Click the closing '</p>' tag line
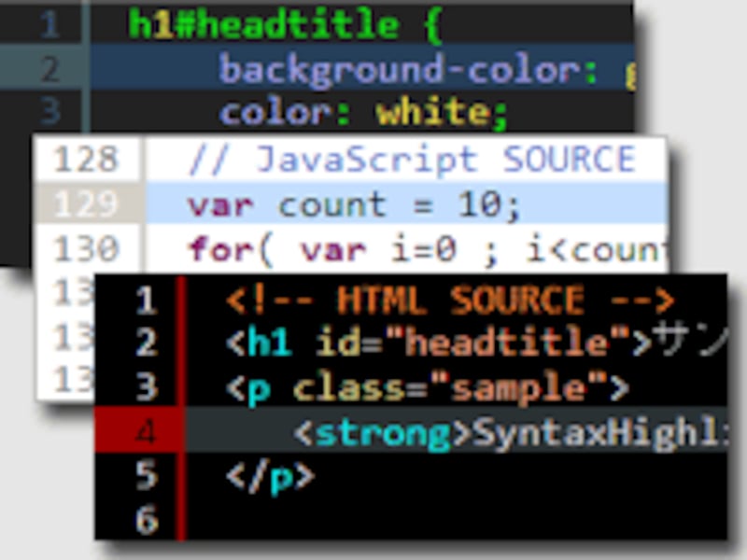747x560 pixels. (x=270, y=477)
